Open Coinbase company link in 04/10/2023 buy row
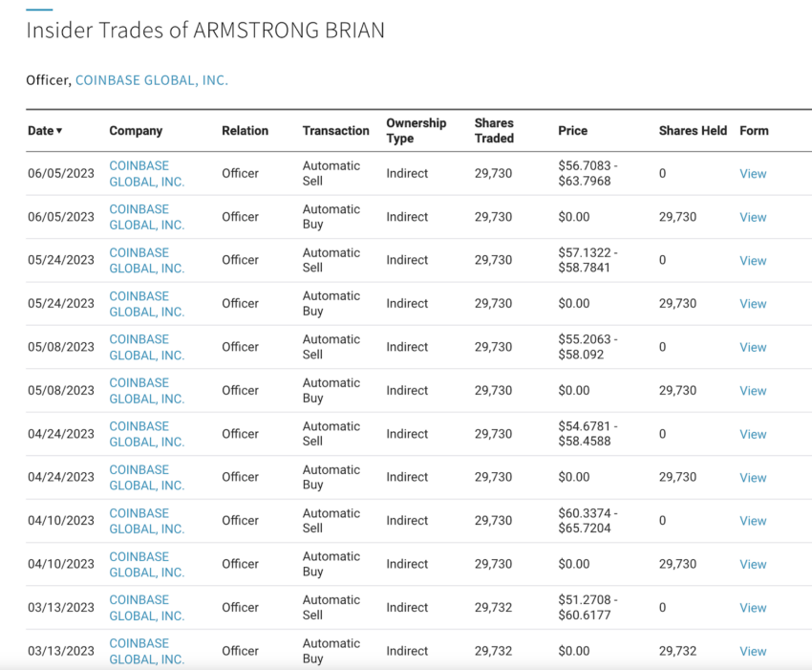Viewport: 812px width, 670px height. [x=146, y=564]
